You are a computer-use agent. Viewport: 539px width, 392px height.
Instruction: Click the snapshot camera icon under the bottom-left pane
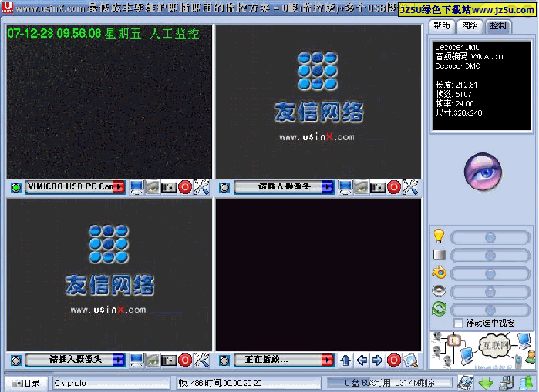pos(169,360)
